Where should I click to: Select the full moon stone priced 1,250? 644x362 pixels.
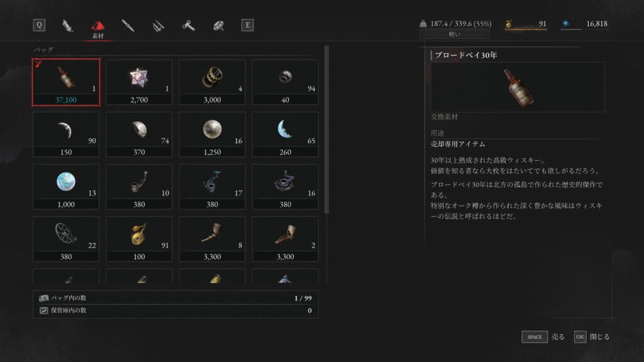coord(212,134)
